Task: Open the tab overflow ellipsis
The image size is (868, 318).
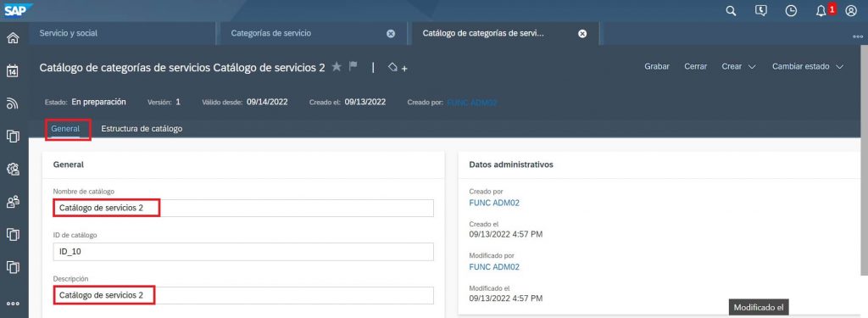Action: coord(858,36)
